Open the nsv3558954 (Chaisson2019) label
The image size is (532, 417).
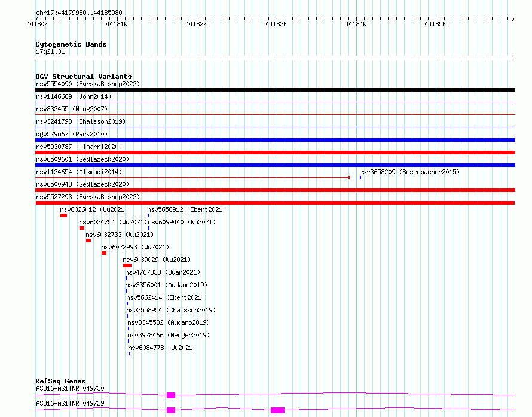[171, 310]
